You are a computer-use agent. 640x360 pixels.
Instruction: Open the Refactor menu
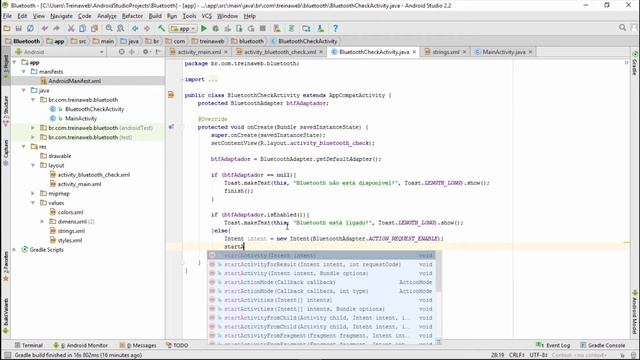pos(132,16)
